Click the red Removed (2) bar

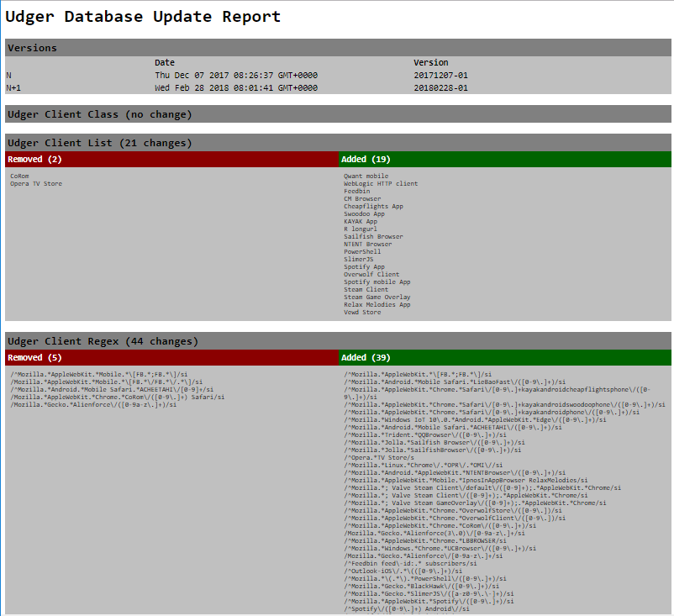tap(171, 159)
